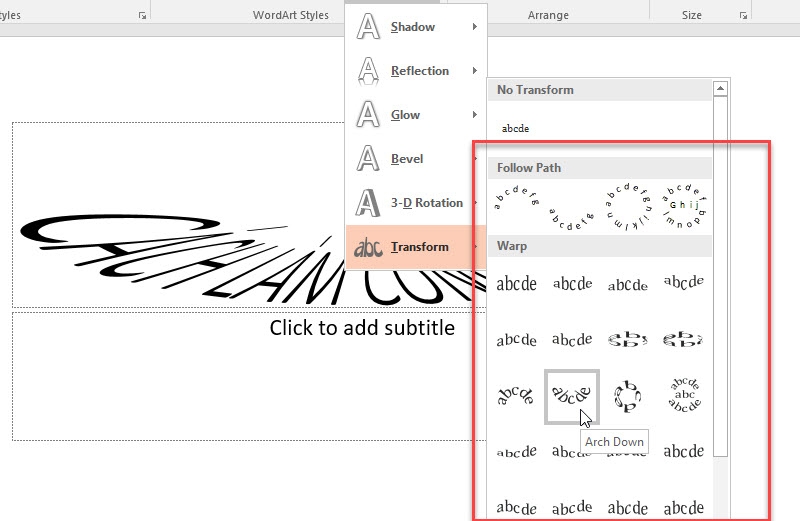Apply Follow Path Button transform
The height and width of the screenshot is (521, 800).
click(684, 207)
